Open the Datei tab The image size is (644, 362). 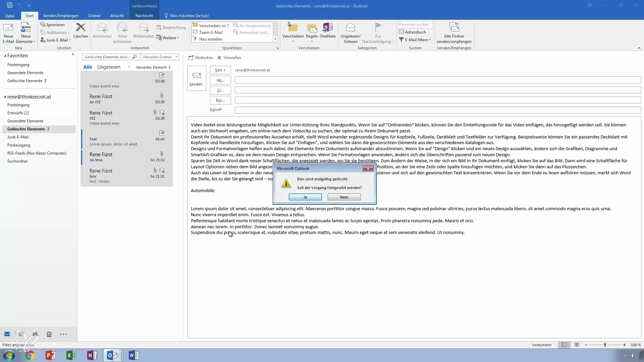[x=10, y=16]
